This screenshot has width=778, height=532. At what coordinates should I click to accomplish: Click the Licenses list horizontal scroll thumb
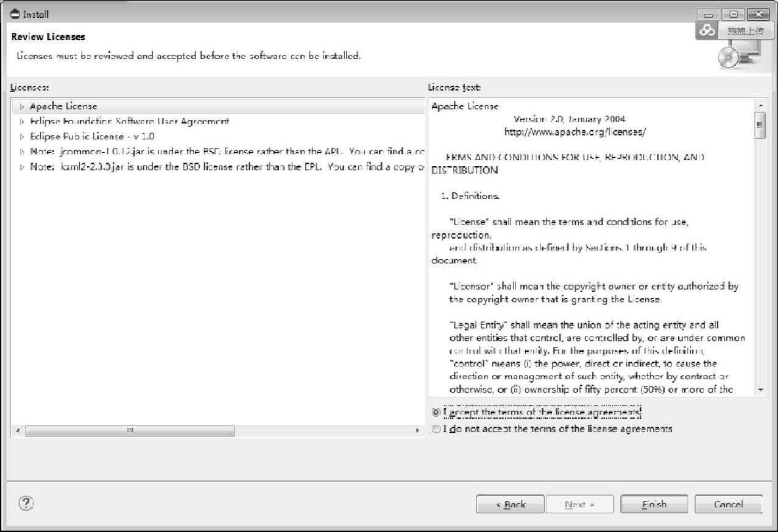(130, 431)
